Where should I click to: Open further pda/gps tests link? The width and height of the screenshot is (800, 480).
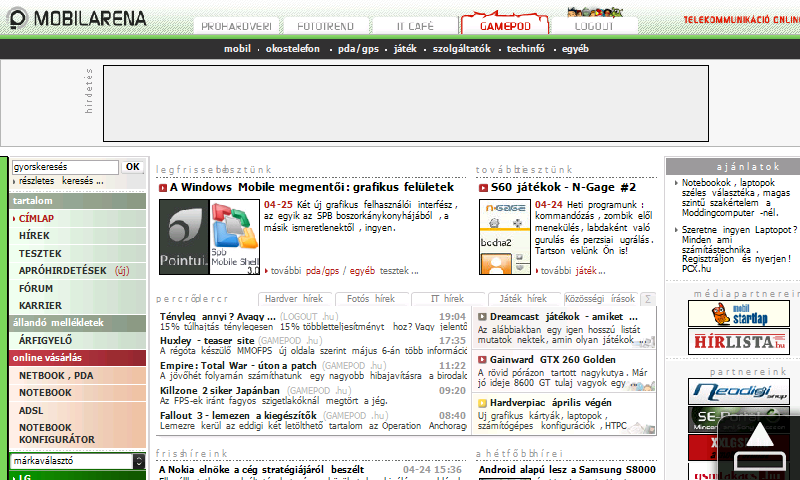coord(322,271)
